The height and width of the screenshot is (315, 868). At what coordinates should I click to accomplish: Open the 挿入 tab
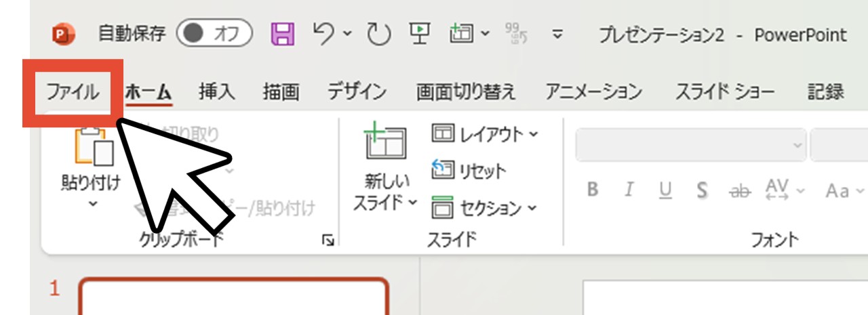217,92
